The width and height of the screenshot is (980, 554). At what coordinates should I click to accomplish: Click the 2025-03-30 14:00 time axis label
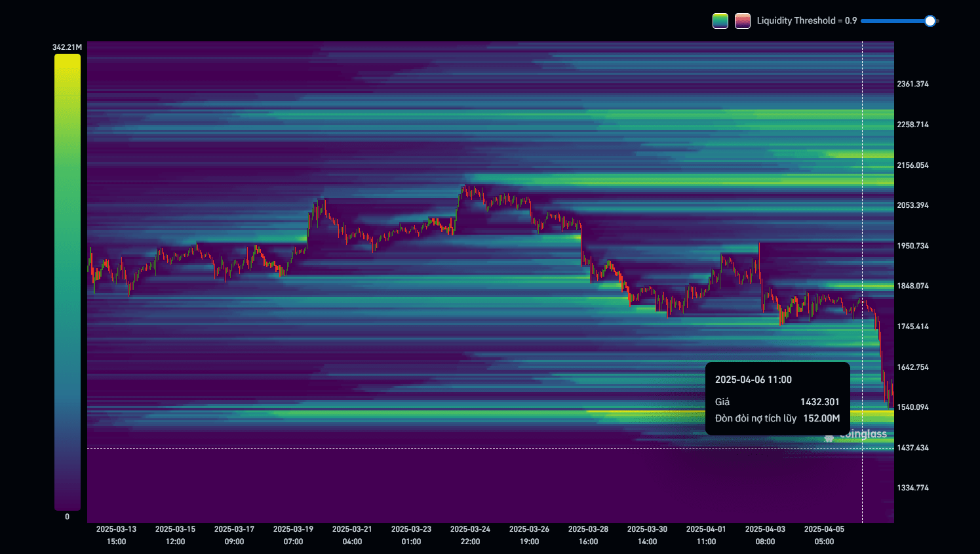coord(648,535)
